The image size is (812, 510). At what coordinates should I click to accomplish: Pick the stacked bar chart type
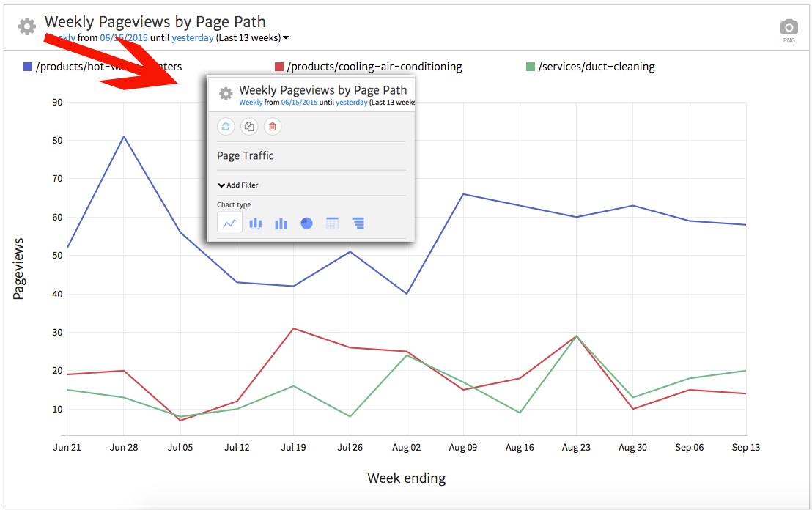(x=255, y=223)
